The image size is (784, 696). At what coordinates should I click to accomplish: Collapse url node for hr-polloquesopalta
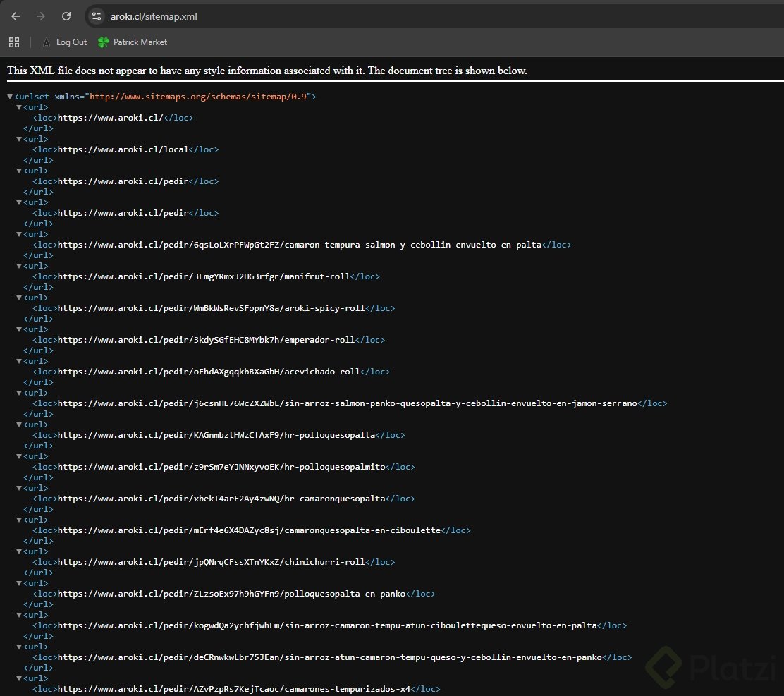coord(19,425)
